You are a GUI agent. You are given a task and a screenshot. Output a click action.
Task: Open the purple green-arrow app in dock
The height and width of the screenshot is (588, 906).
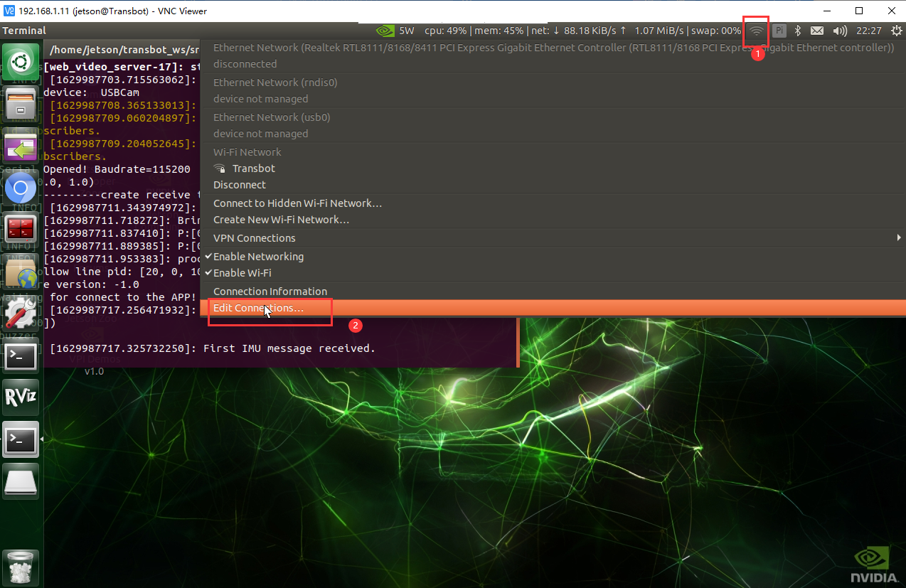[x=21, y=147]
